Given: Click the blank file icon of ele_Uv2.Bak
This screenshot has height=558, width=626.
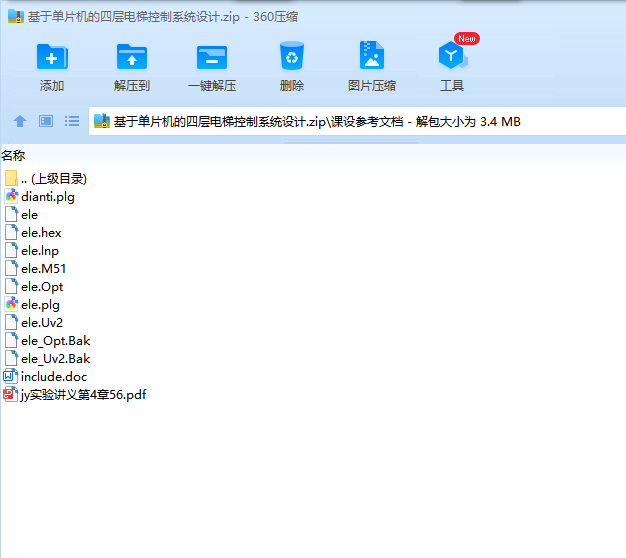Looking at the screenshot, I should (12, 358).
